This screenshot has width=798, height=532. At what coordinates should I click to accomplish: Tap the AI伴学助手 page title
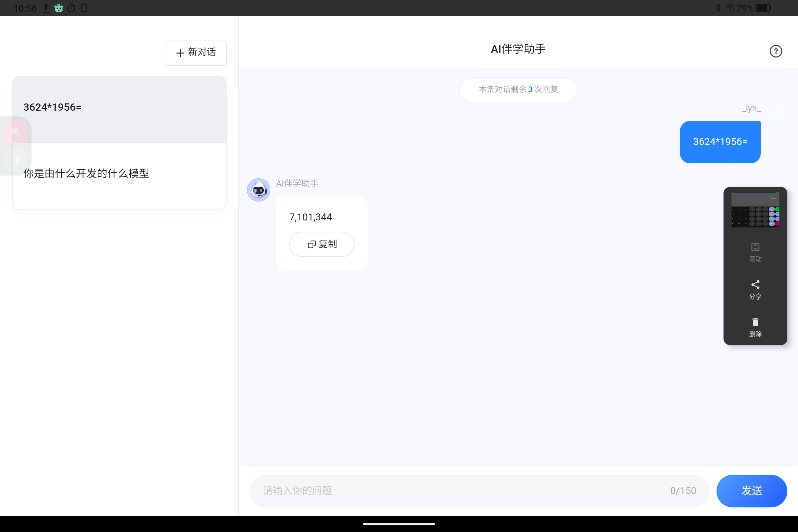click(518, 49)
